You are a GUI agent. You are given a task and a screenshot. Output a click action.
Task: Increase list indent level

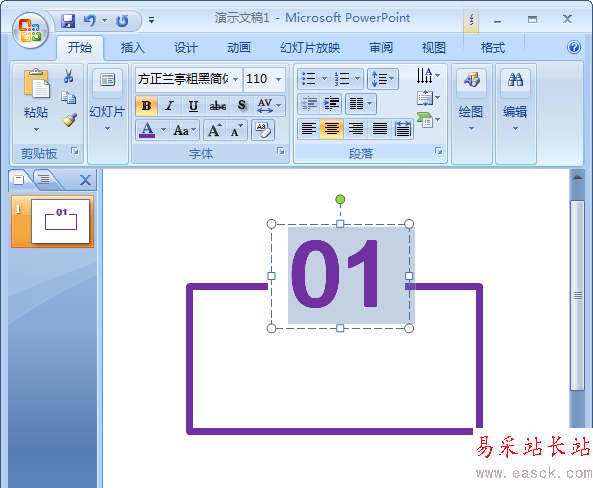click(331, 103)
